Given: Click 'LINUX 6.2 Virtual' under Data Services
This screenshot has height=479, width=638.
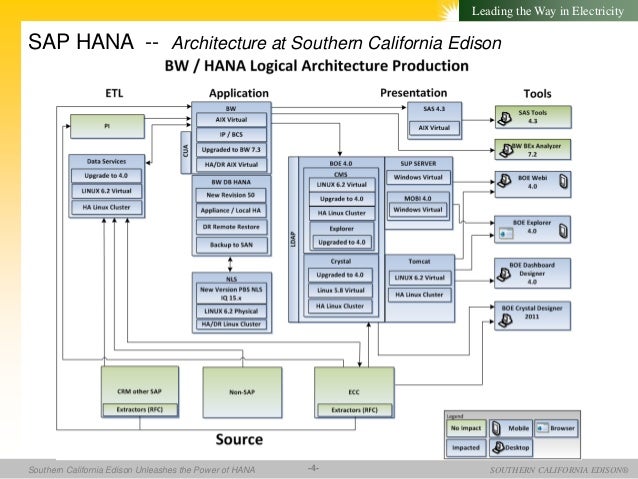Looking at the screenshot, I should pos(106,191).
